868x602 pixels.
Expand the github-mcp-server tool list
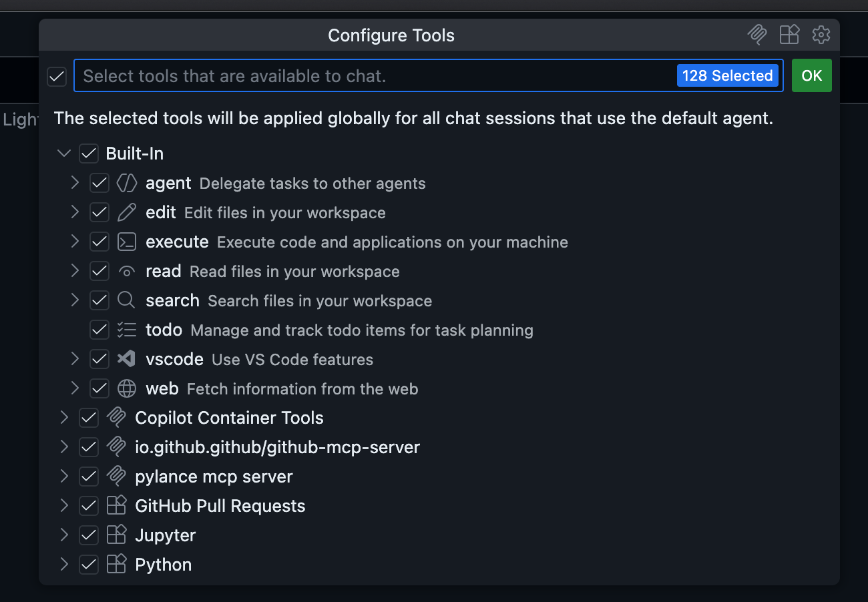point(64,447)
